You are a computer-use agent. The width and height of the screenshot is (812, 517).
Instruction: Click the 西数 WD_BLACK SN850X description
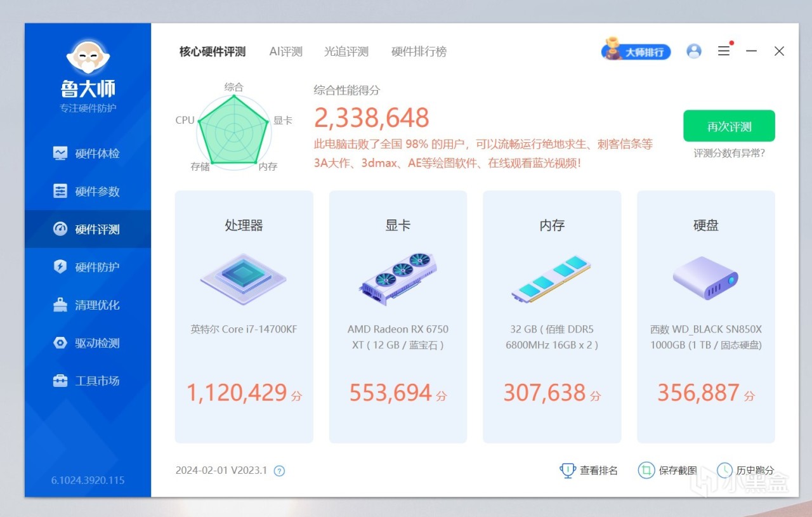click(x=706, y=337)
